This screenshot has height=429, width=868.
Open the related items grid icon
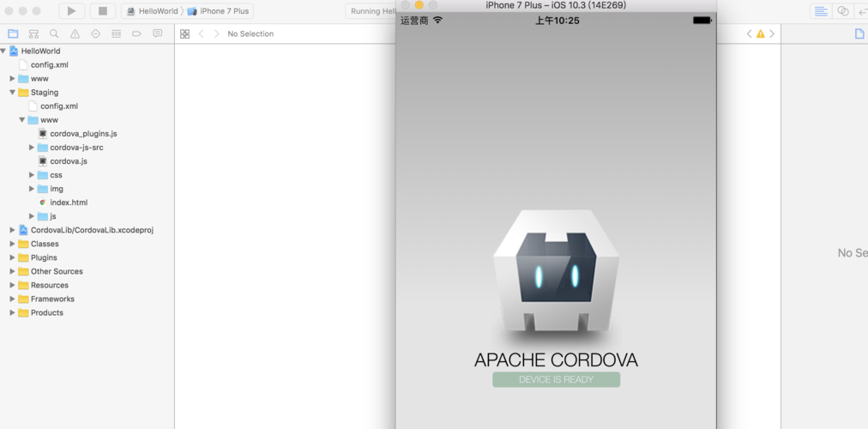click(x=185, y=33)
